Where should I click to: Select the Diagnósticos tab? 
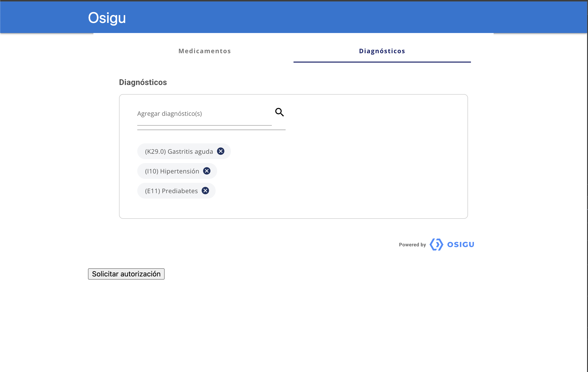[382, 51]
